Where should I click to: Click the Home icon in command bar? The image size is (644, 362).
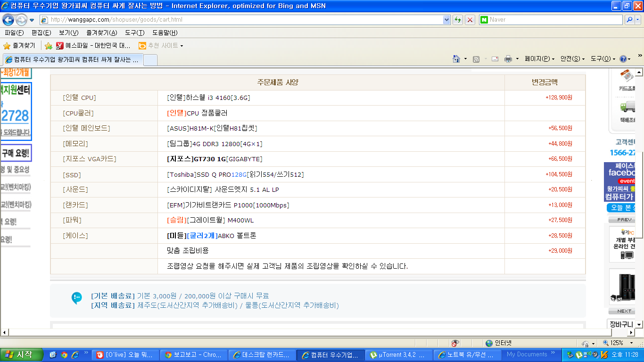(x=456, y=59)
